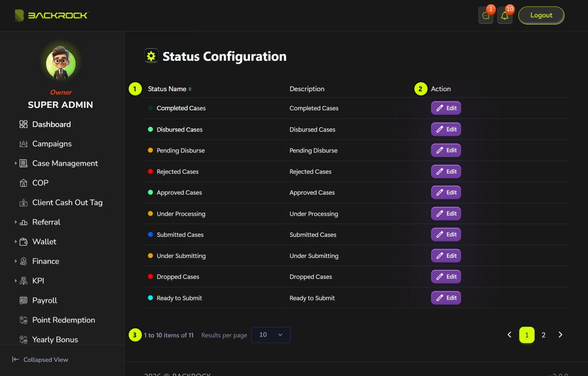Edit the Rejected Cases status

pos(446,172)
